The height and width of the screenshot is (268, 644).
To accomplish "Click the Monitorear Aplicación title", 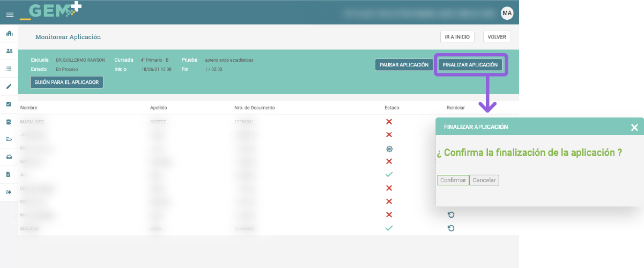I will pos(68,37).
